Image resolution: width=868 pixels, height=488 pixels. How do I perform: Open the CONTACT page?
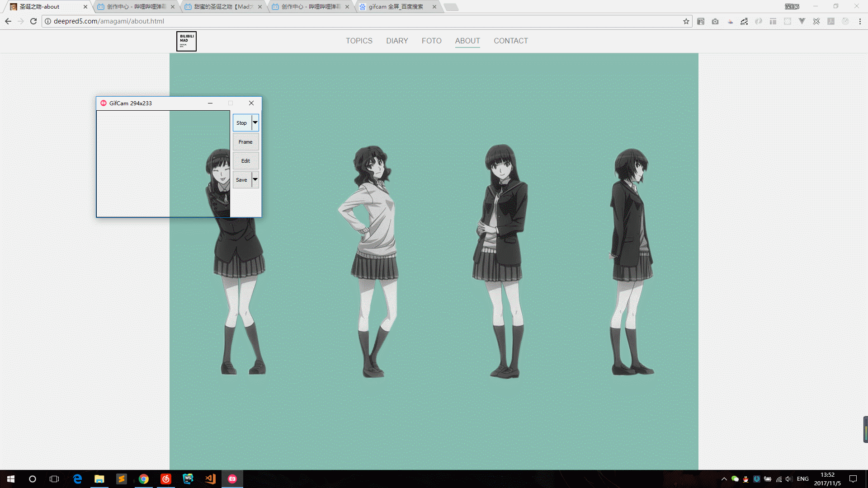511,41
